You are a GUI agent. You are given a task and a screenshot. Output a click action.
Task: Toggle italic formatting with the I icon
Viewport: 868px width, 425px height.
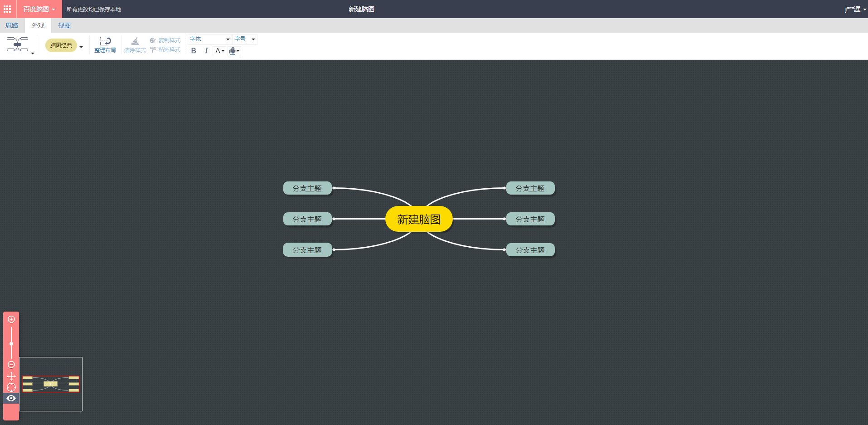tap(206, 51)
